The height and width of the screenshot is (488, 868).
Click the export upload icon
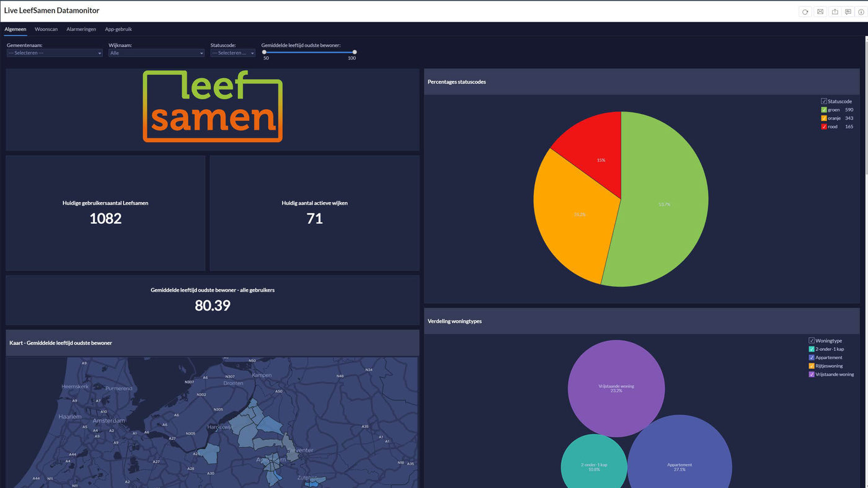click(x=835, y=12)
